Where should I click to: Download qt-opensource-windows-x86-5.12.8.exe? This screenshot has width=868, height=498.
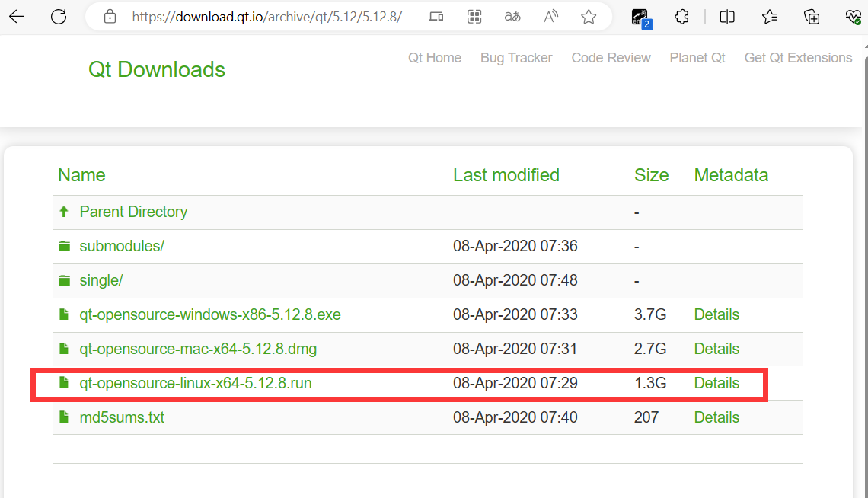pos(210,314)
